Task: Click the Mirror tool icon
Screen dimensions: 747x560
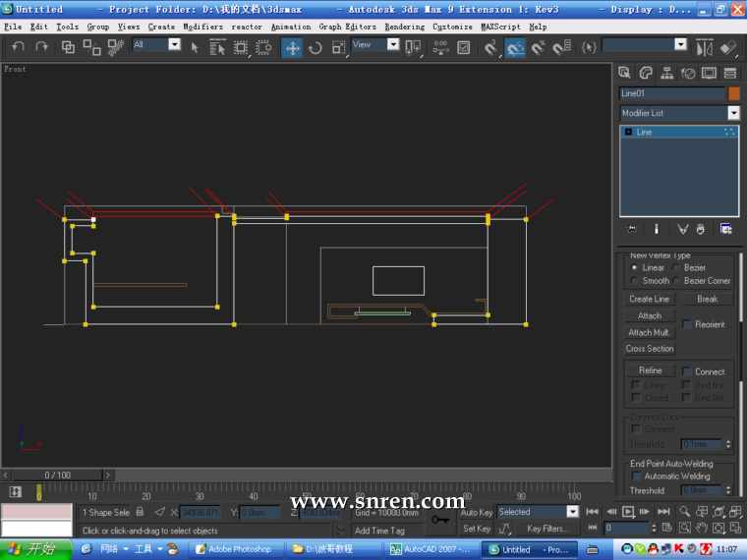Action: coord(704,47)
